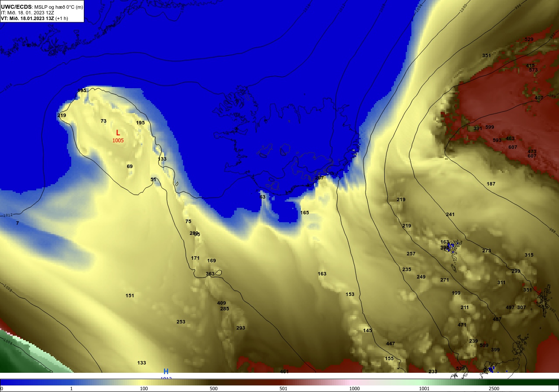Click the height value 75
This screenshot has height=392, width=559.
click(x=188, y=222)
